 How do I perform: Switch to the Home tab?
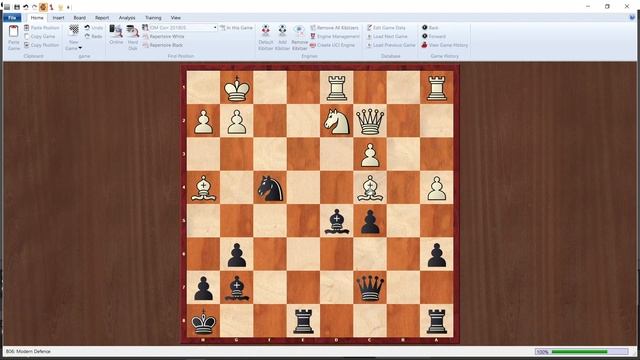pyautogui.click(x=37, y=18)
